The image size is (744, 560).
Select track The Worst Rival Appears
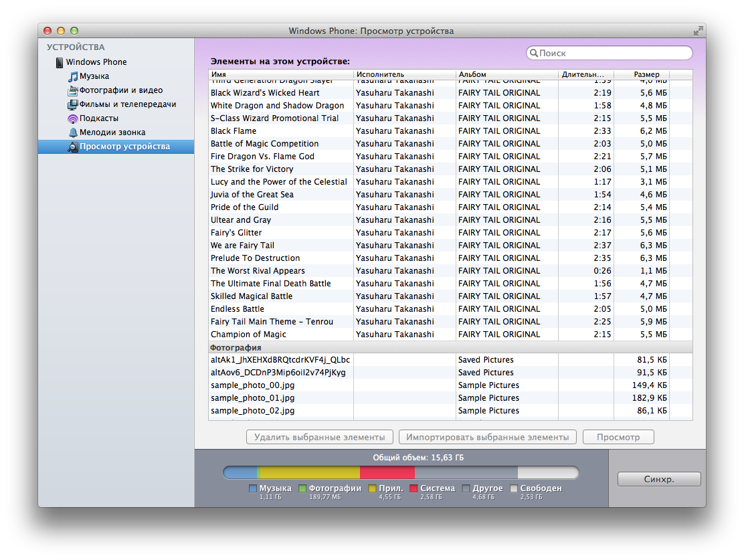450,271
